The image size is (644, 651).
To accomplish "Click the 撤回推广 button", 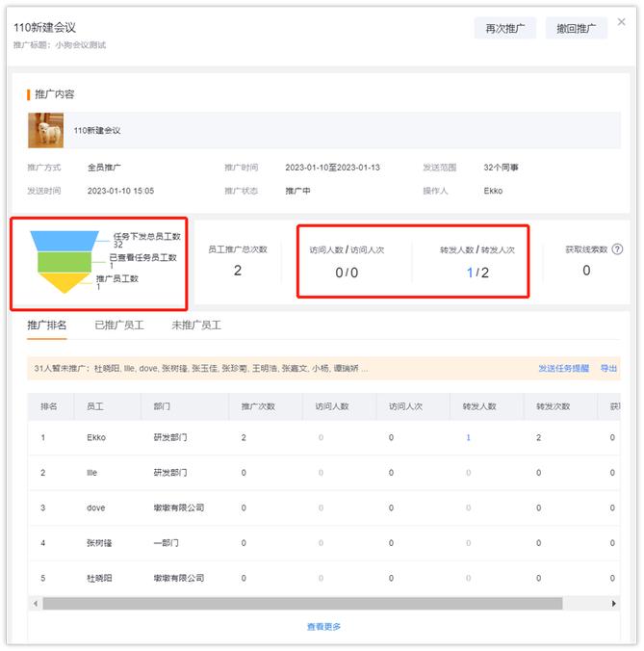I will [576, 28].
